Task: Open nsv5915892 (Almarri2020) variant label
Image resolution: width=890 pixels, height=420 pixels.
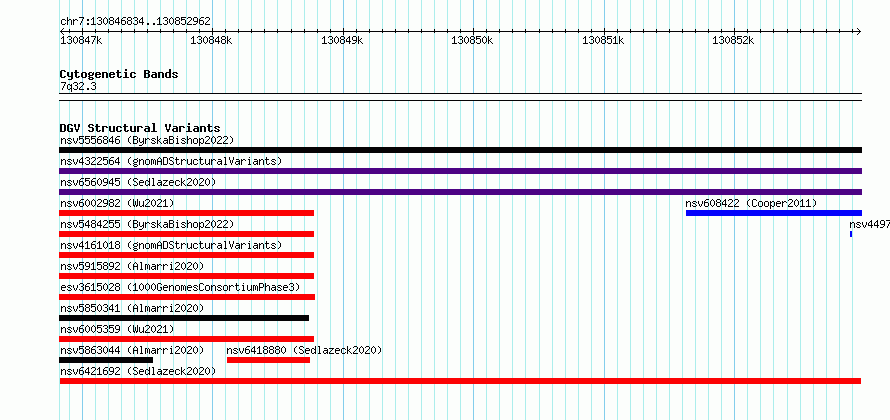Action: pyautogui.click(x=132, y=266)
